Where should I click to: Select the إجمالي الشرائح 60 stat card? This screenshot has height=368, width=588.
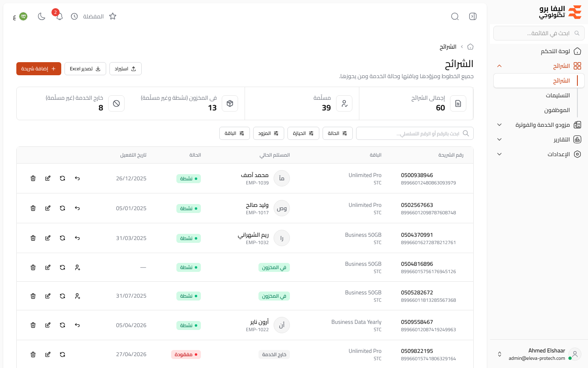click(416, 103)
